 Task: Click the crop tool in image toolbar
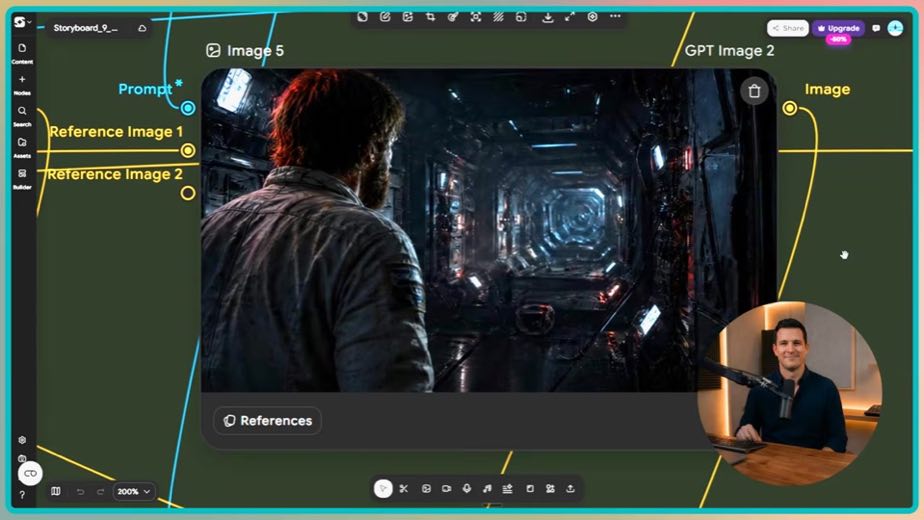pyautogui.click(x=430, y=17)
